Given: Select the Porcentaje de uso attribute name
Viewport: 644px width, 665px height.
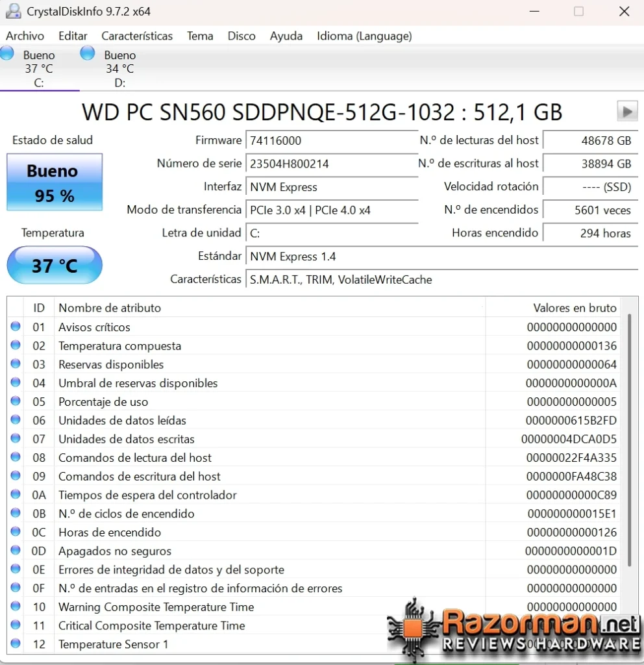Looking at the screenshot, I should click(103, 401).
